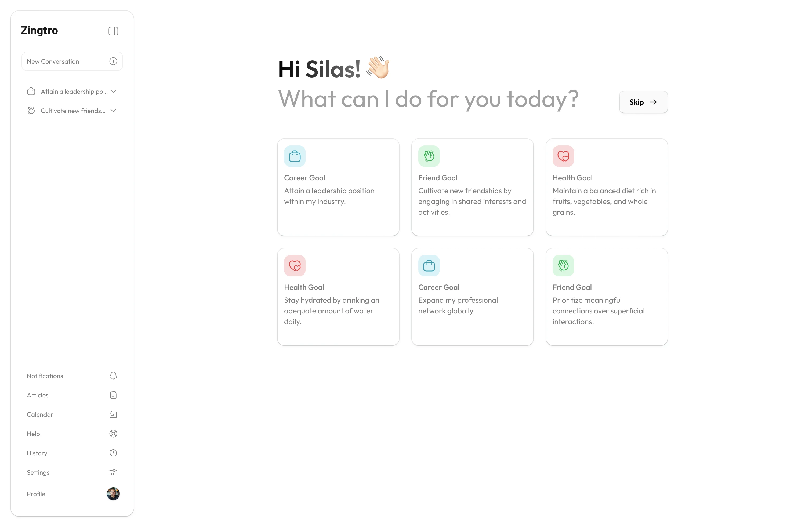
Task: Open the Articles document icon
Action: [x=113, y=395]
